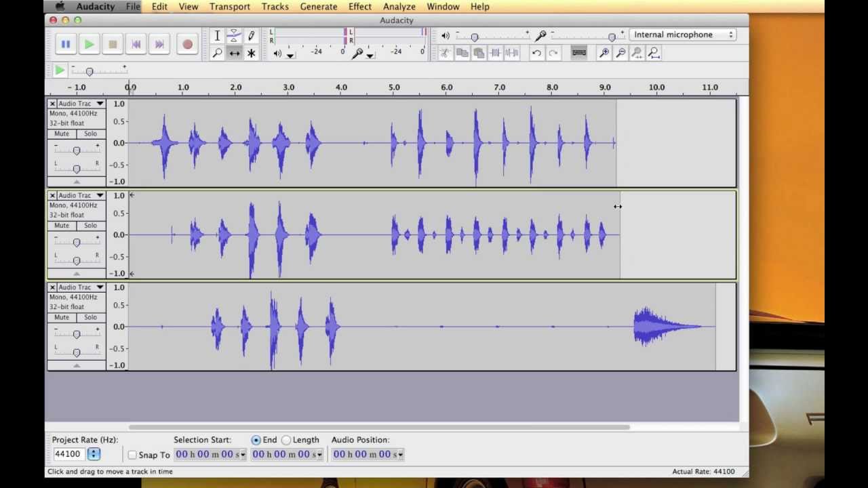The width and height of the screenshot is (868, 488).
Task: Select the End radio button
Action: [256, 440]
